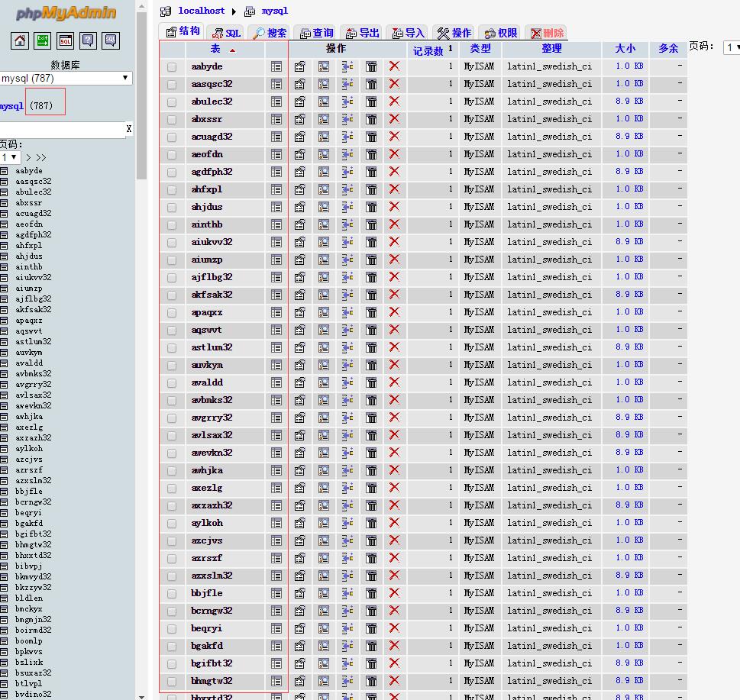
Task: Open the SQL query window icon
Action: 65,40
